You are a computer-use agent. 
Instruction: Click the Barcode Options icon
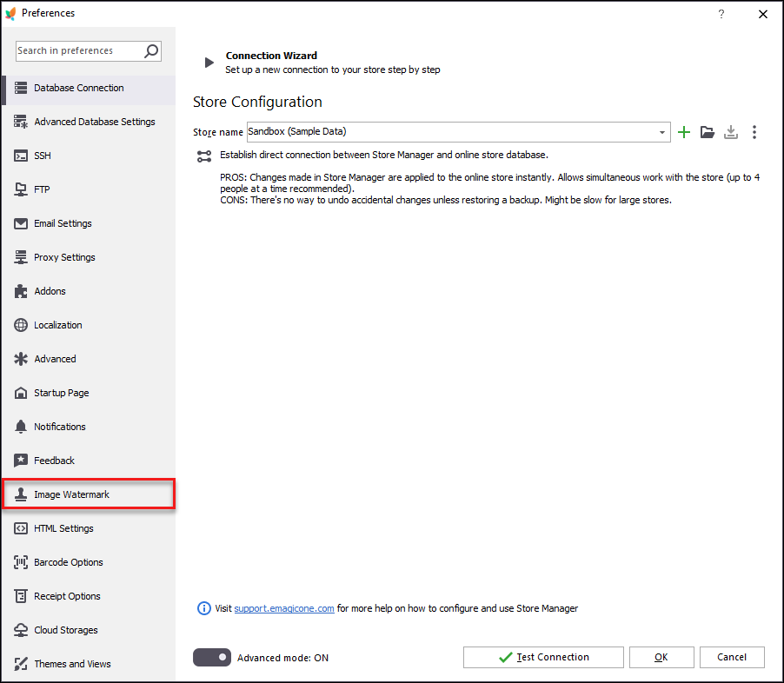pyautogui.click(x=21, y=562)
